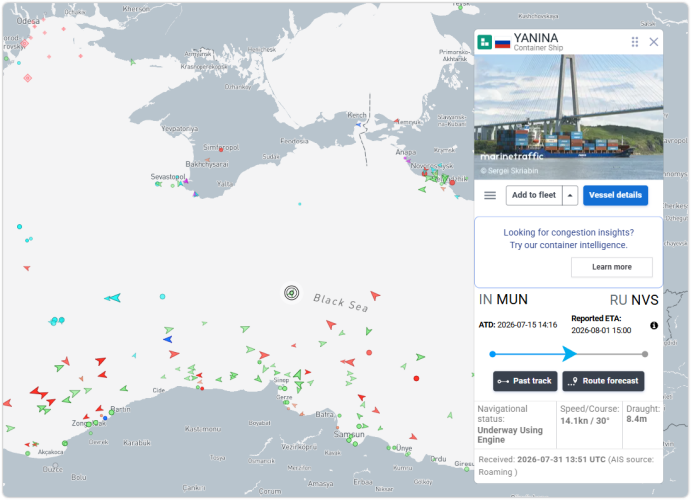Click the blue vessel arrow west of Sinop

168,339
